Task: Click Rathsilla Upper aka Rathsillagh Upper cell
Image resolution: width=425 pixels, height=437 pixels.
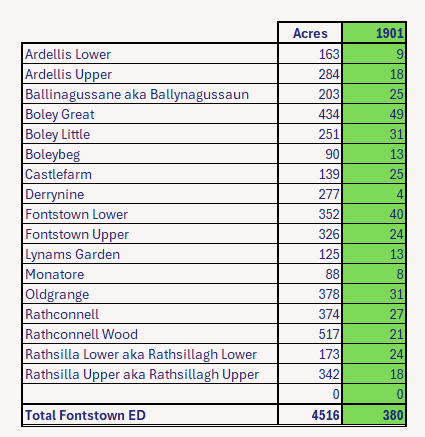Action: coord(150,374)
